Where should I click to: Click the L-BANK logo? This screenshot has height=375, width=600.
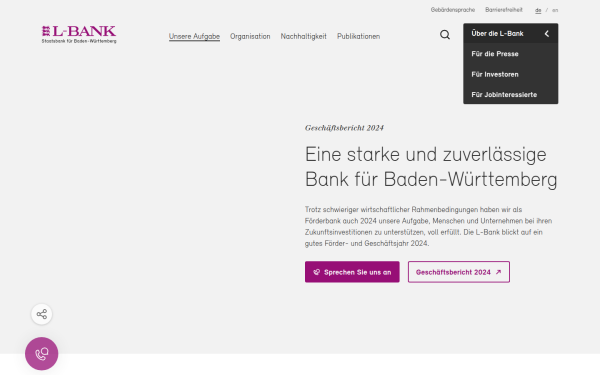click(x=79, y=34)
